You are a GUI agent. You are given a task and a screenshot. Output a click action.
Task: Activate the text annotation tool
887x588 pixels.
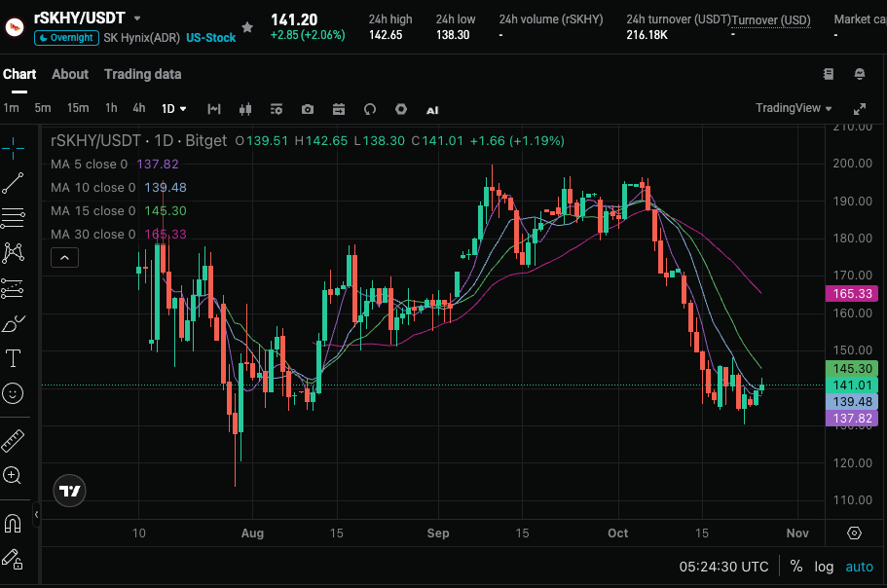13,358
